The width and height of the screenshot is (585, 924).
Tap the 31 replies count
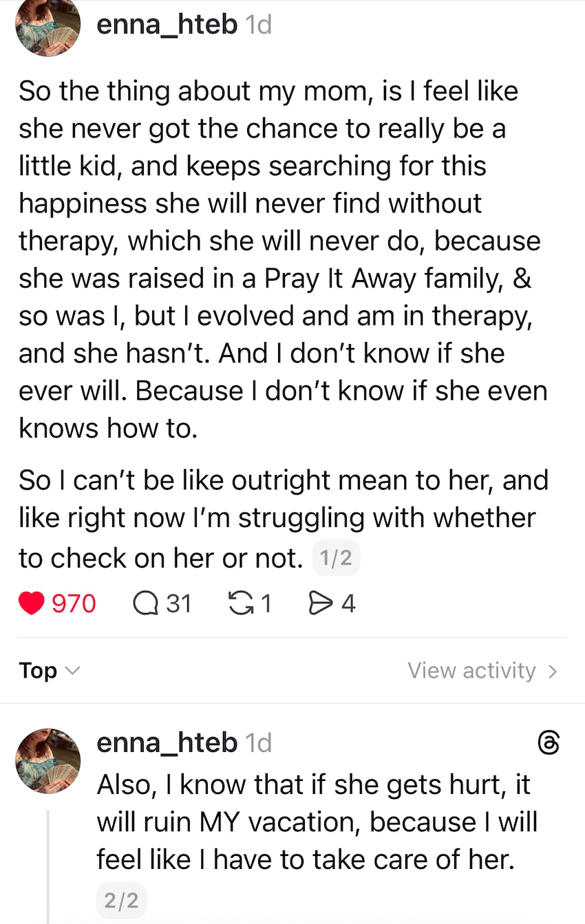click(178, 603)
